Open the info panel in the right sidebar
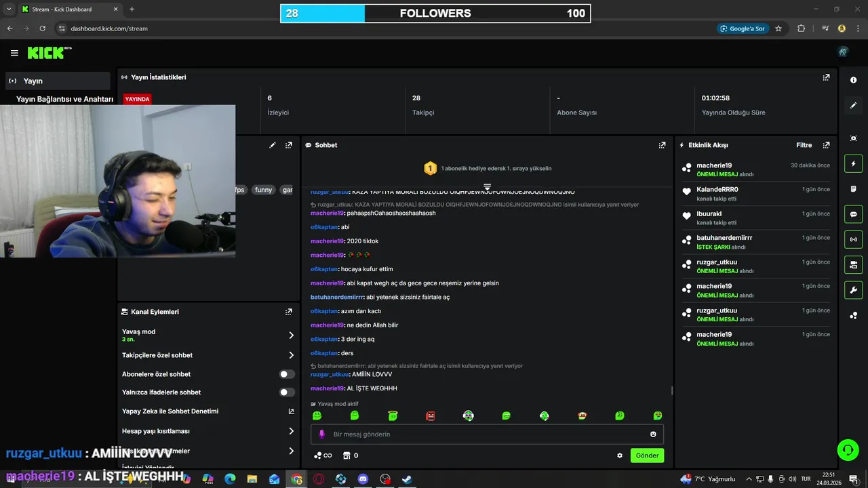 [853, 80]
